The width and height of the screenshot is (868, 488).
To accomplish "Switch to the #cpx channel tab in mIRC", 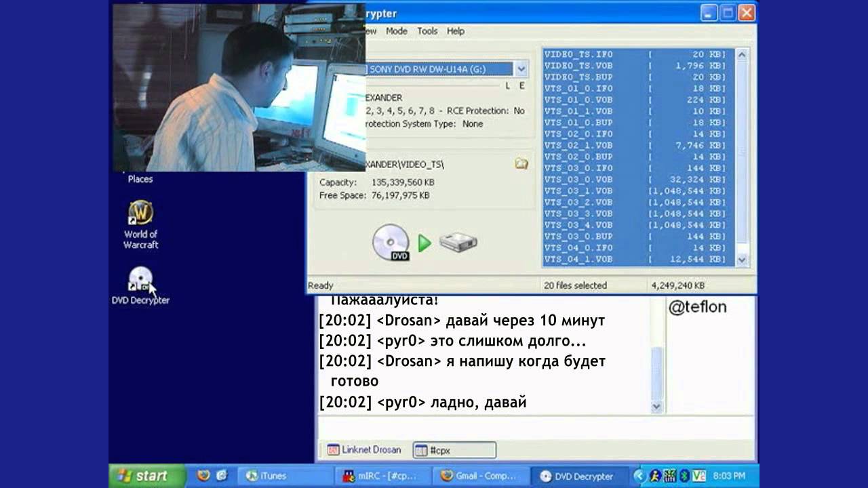I will (x=454, y=450).
